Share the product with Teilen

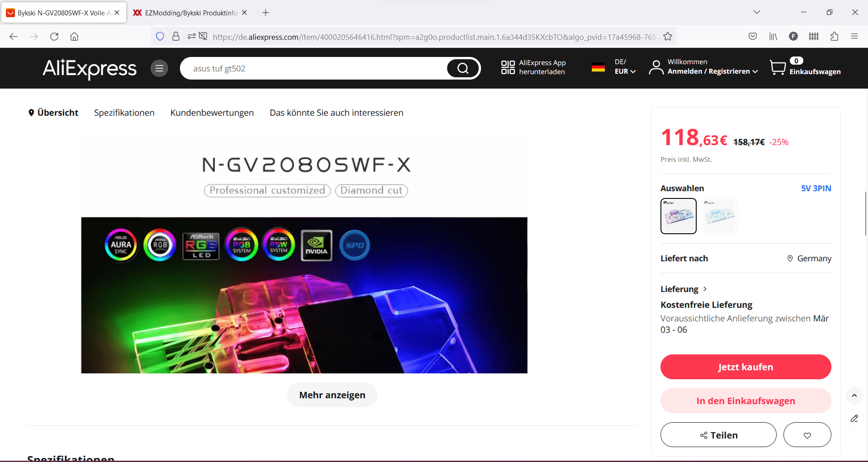pyautogui.click(x=718, y=435)
